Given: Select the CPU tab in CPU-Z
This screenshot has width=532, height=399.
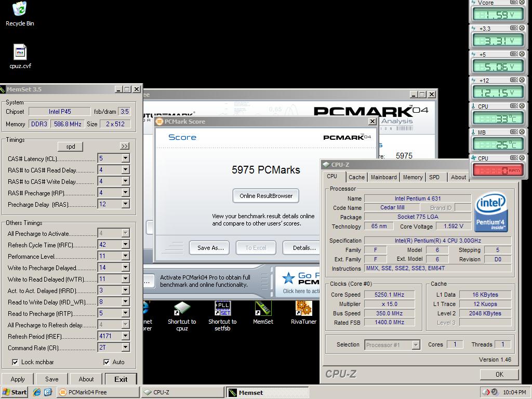Looking at the screenshot, I should [332, 177].
